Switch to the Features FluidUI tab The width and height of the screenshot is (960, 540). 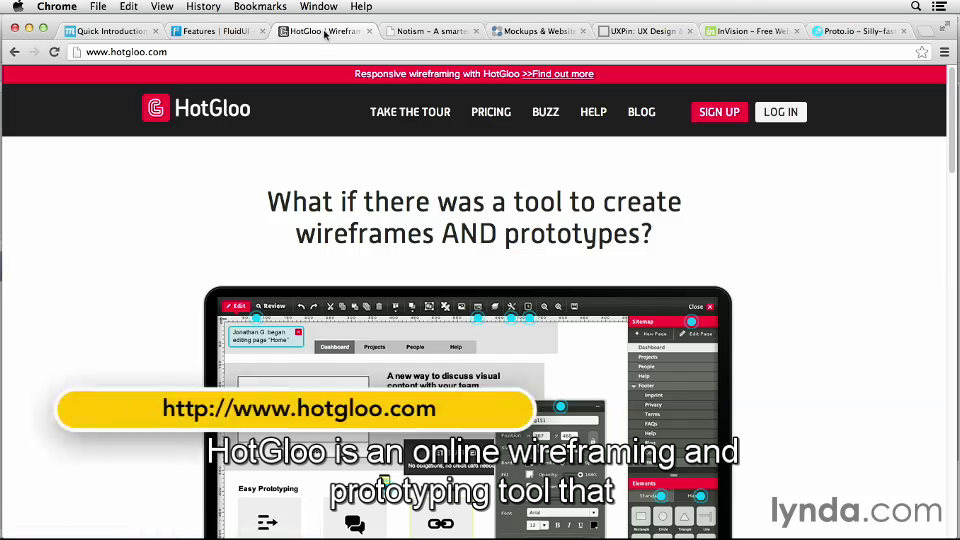pos(216,31)
